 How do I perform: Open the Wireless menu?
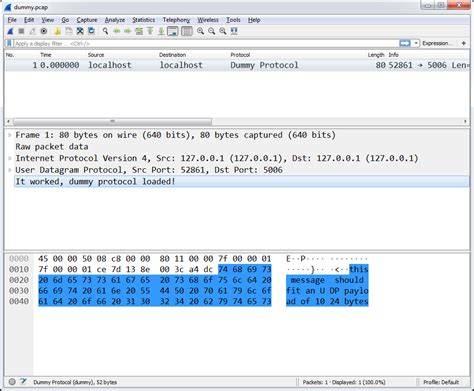(208, 20)
